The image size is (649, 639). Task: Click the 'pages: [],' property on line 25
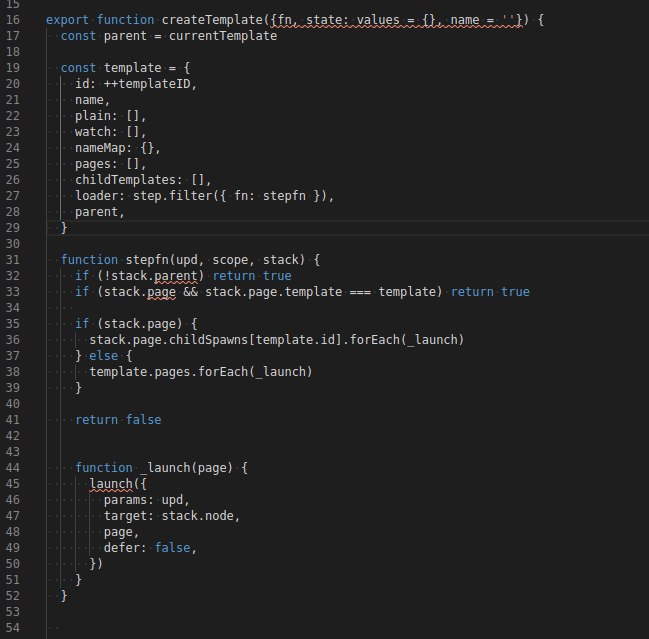(x=111, y=164)
